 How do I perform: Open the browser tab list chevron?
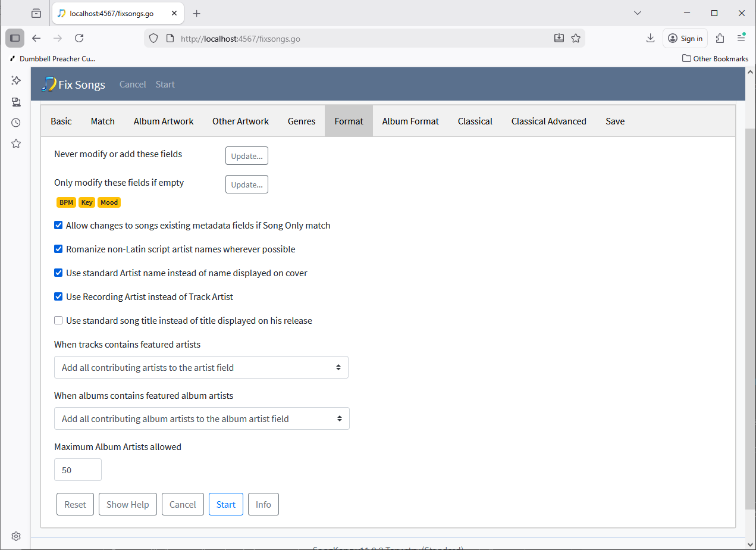click(638, 13)
